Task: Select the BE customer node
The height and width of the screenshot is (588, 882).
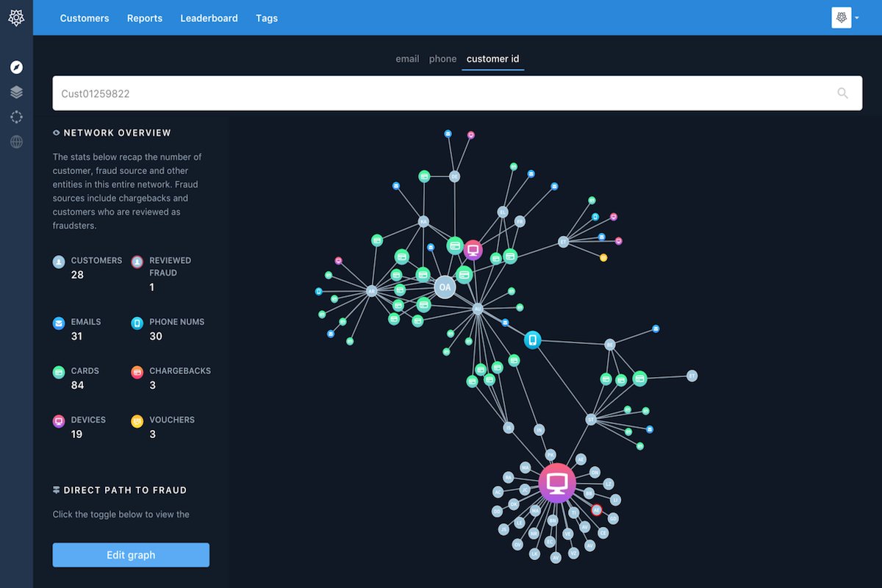Action: (x=609, y=344)
